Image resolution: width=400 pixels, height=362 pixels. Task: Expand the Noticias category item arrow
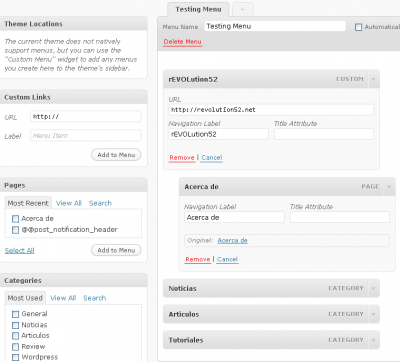373,288
